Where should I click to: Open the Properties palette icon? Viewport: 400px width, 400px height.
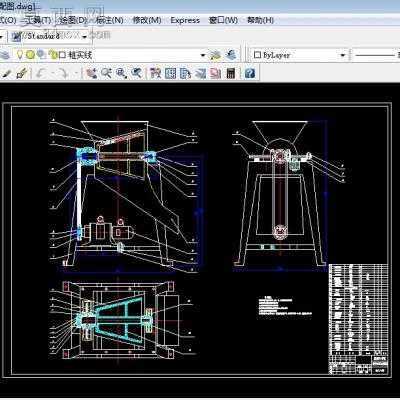tap(155, 73)
